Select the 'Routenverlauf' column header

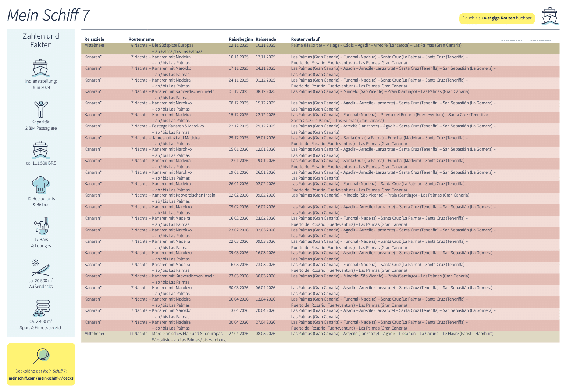pos(305,39)
